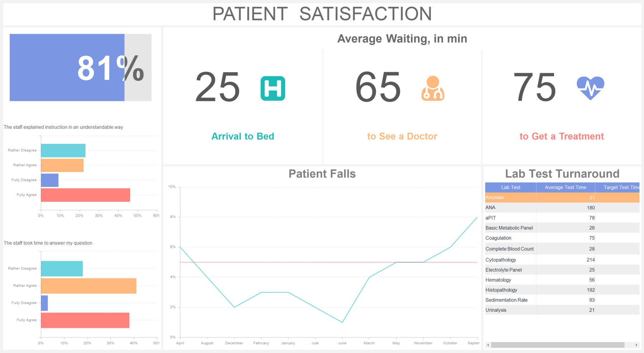
Task: Click the left arrow of the table scrollbar
Action: point(488,345)
